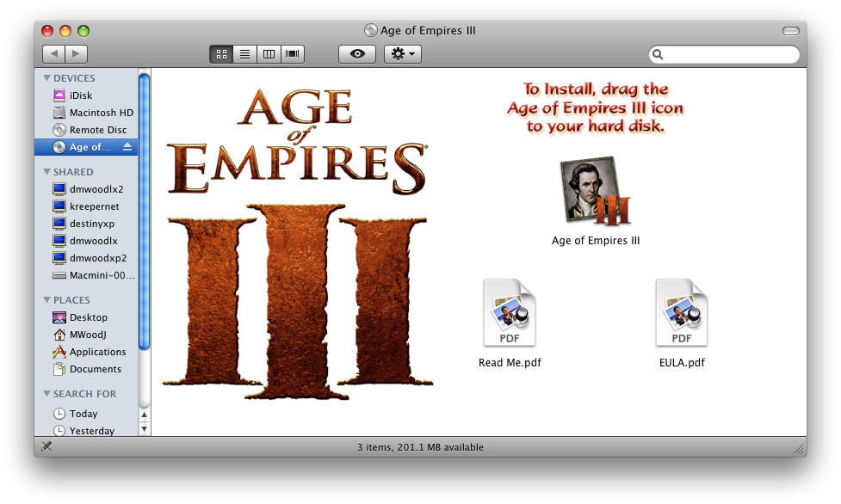Viewport: 841px width, 504px height.
Task: Switch to list view mode
Action: click(x=245, y=54)
